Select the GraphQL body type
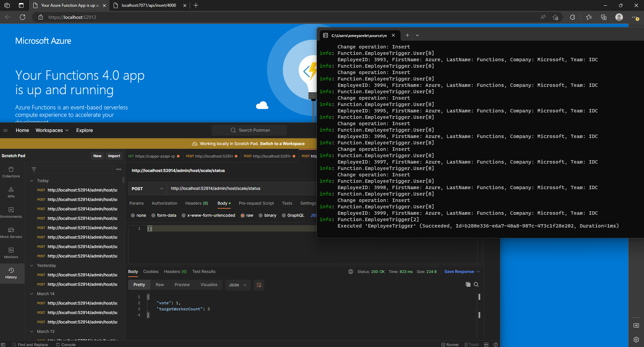The width and height of the screenshot is (644, 347). pyautogui.click(x=293, y=215)
